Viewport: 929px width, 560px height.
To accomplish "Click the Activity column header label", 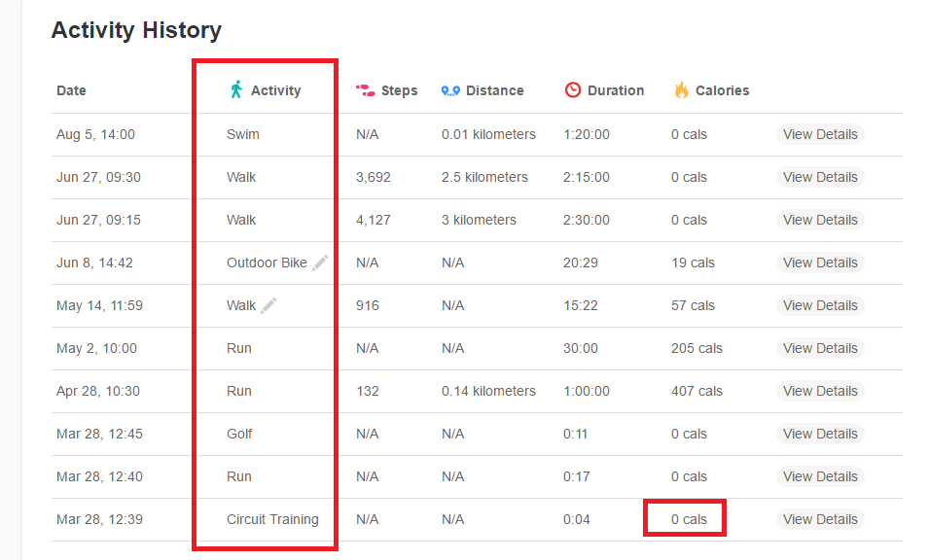I will [x=275, y=90].
